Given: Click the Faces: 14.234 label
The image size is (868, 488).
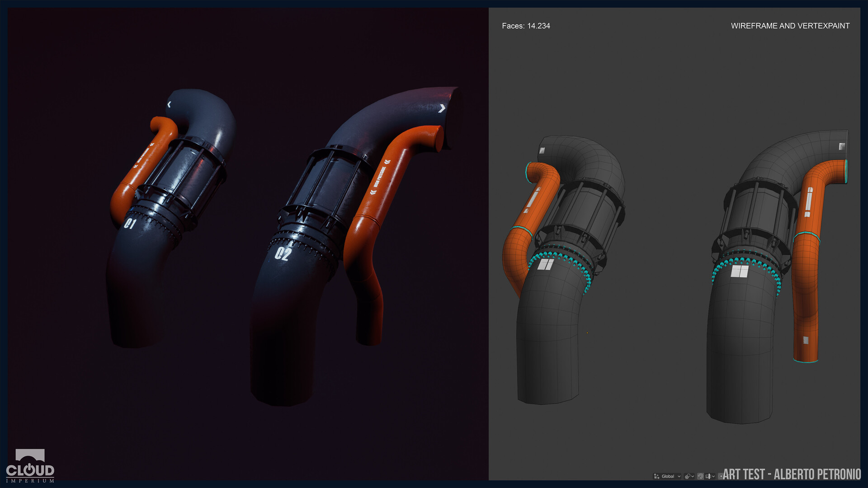Looking at the screenshot, I should (x=526, y=26).
